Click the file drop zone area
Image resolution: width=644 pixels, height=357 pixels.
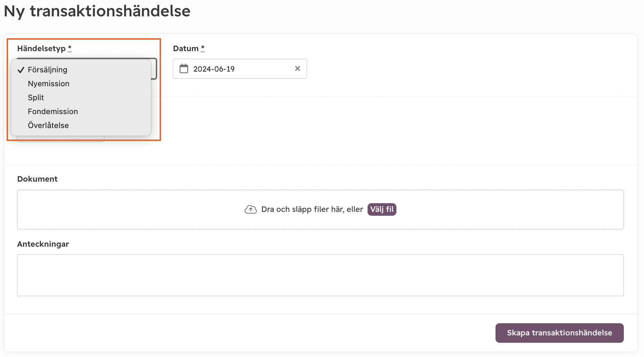(320, 209)
